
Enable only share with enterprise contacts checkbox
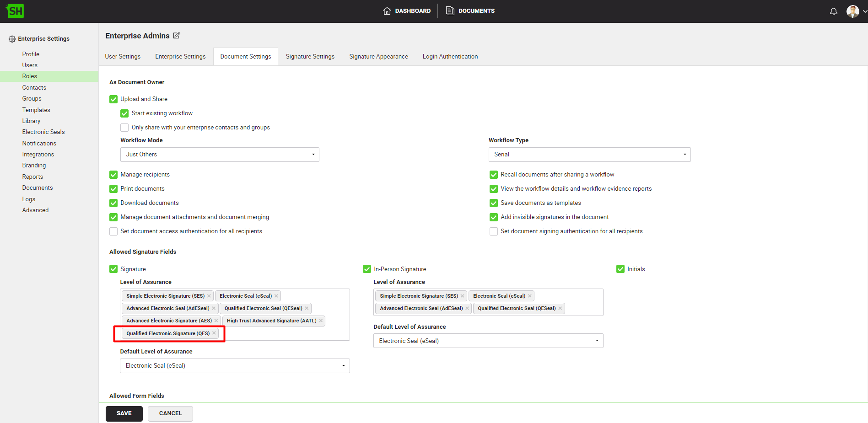124,128
